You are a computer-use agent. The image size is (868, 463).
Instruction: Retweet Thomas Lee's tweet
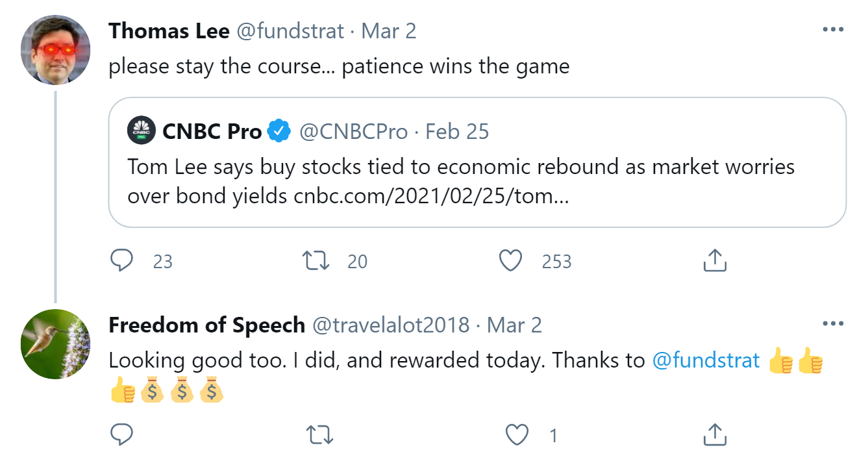tap(317, 260)
